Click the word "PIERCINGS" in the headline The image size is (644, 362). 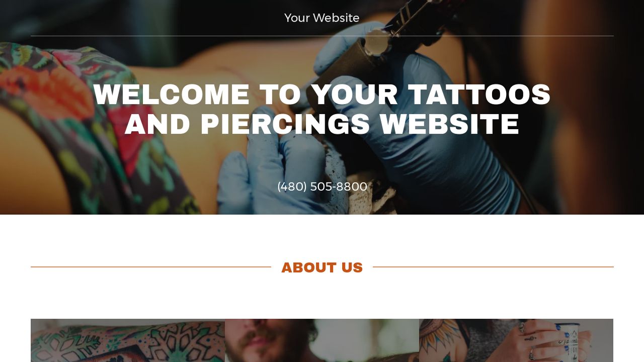(x=285, y=124)
